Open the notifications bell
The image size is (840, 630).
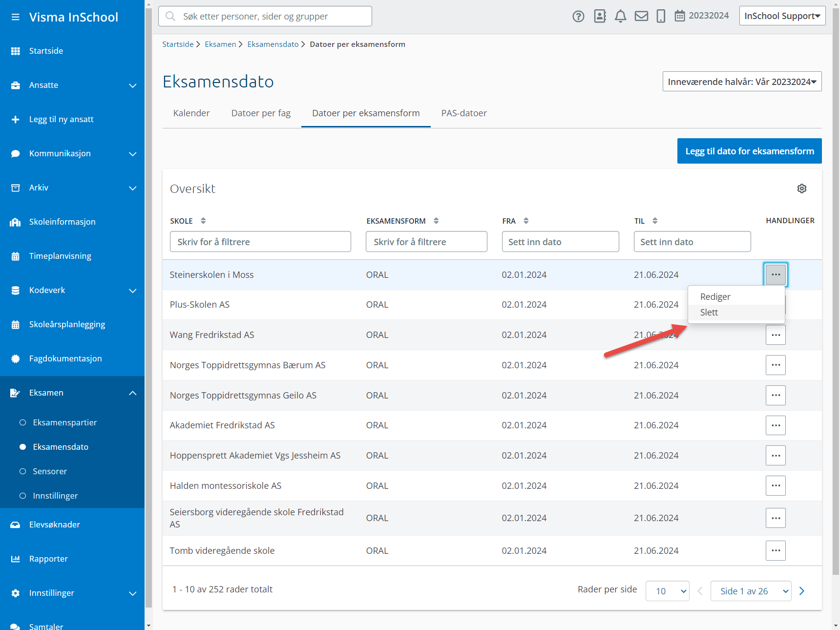(620, 16)
